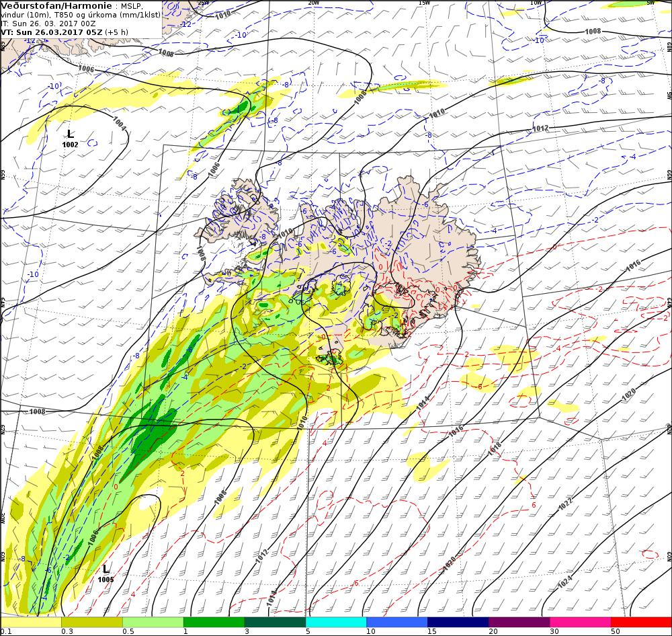Image resolution: width=672 pixels, height=636 pixels.
Task: Choose the purple 20–30 legend swatch
Action: pos(519,622)
